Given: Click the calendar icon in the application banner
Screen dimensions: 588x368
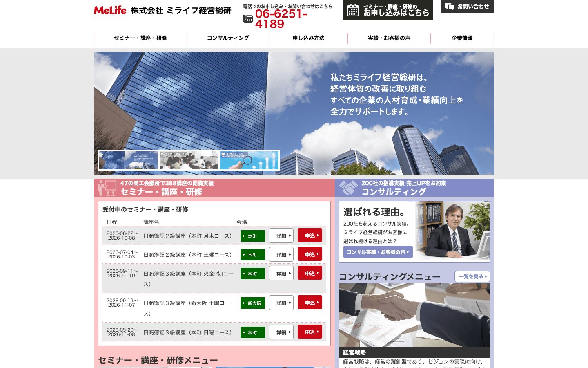Looking at the screenshot, I should pyautogui.click(x=353, y=11).
